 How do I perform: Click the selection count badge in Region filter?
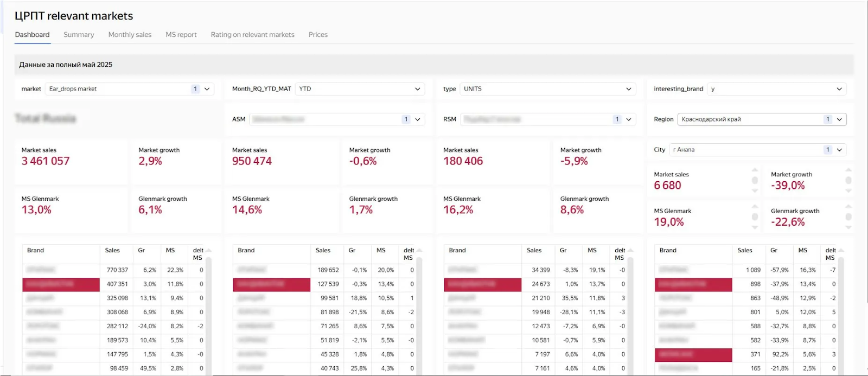click(x=827, y=119)
